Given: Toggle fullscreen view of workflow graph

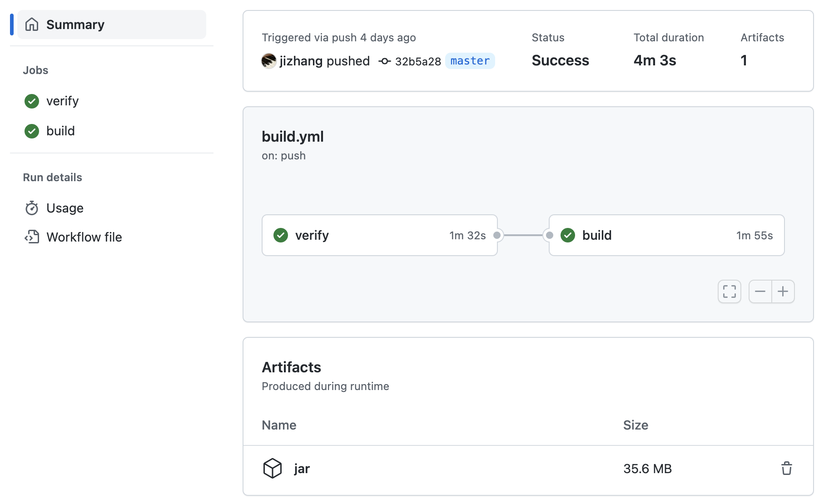Looking at the screenshot, I should tap(729, 292).
